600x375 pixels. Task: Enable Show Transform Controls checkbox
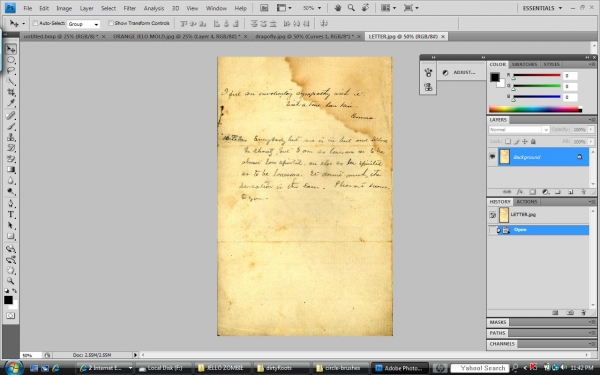tap(111, 23)
